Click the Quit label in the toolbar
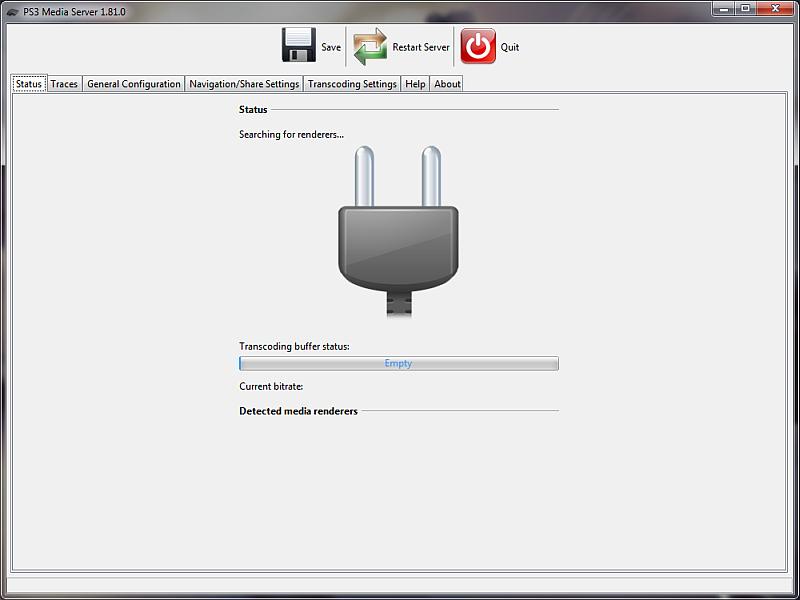This screenshot has width=800, height=600. pyautogui.click(x=510, y=47)
